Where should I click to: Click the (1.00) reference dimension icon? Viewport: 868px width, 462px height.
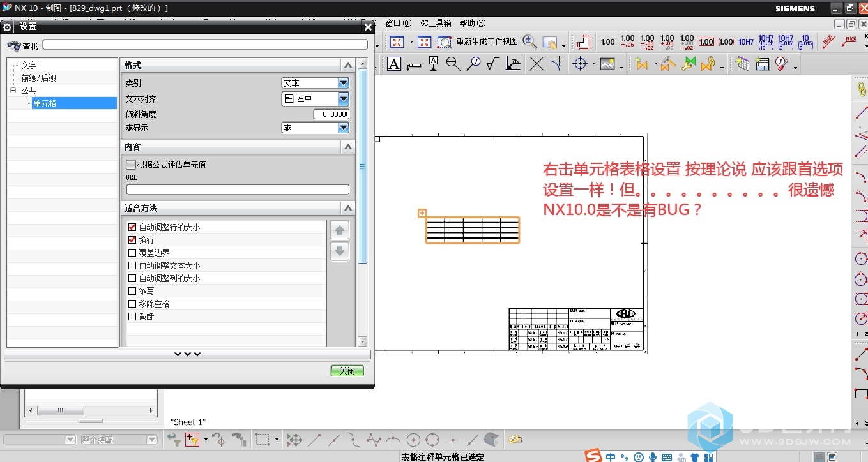click(x=726, y=42)
